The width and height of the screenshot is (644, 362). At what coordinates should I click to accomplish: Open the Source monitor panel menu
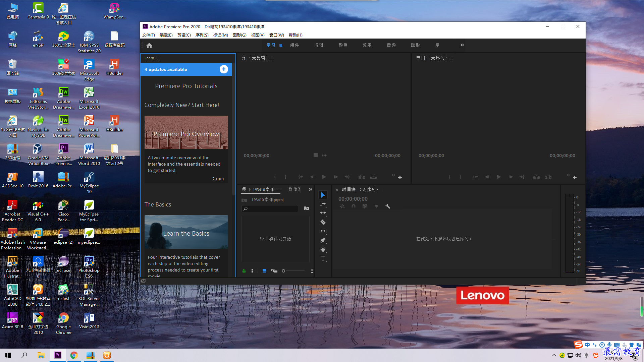(x=272, y=58)
